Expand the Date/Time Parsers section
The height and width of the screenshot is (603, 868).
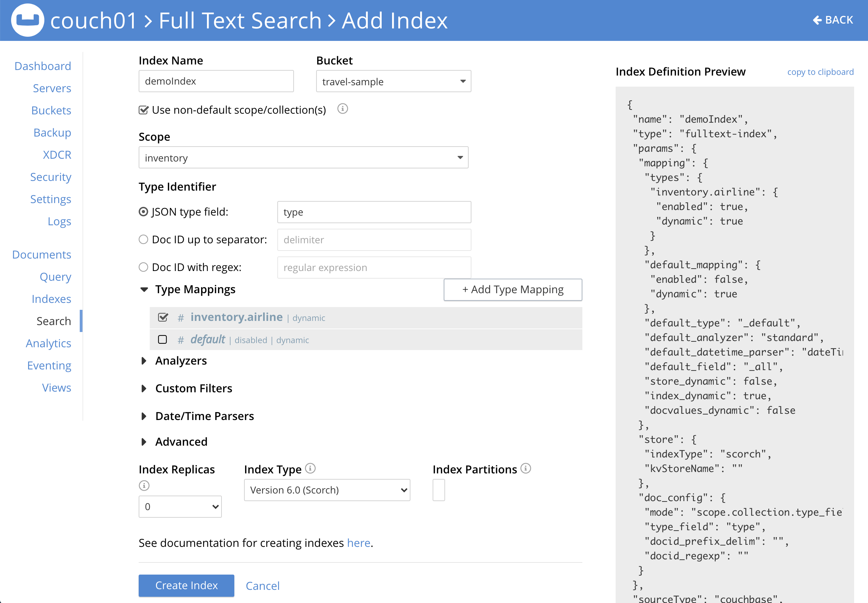click(x=144, y=416)
